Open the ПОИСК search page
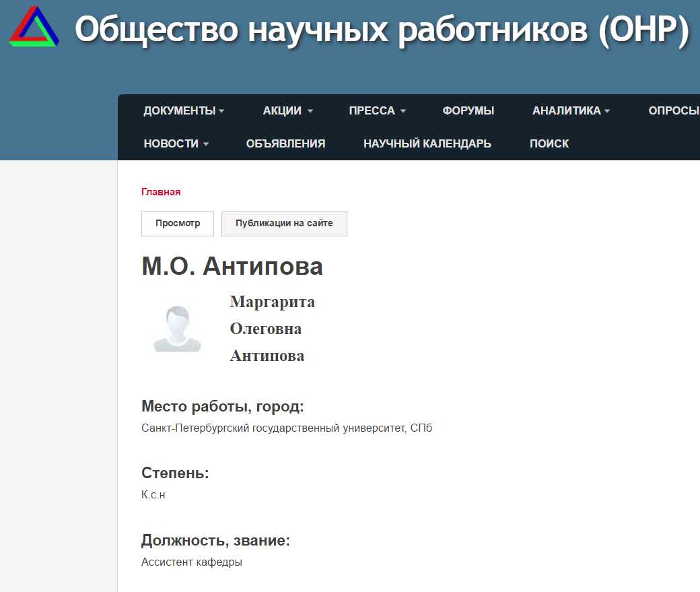This screenshot has height=592, width=700. point(549,143)
